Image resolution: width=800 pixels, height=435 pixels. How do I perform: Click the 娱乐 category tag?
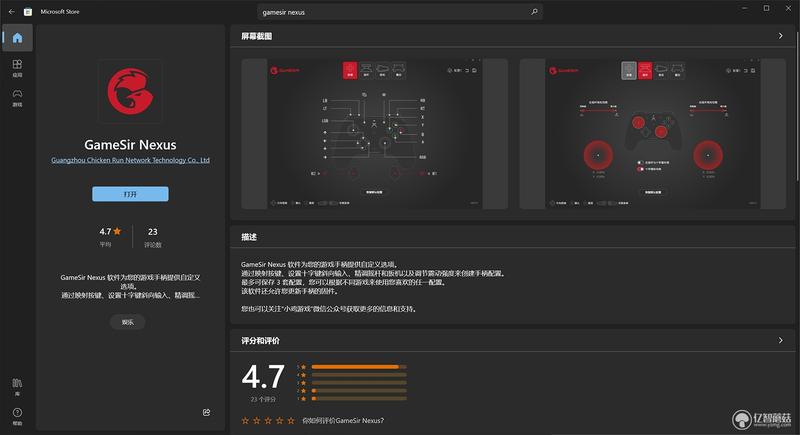coord(128,322)
